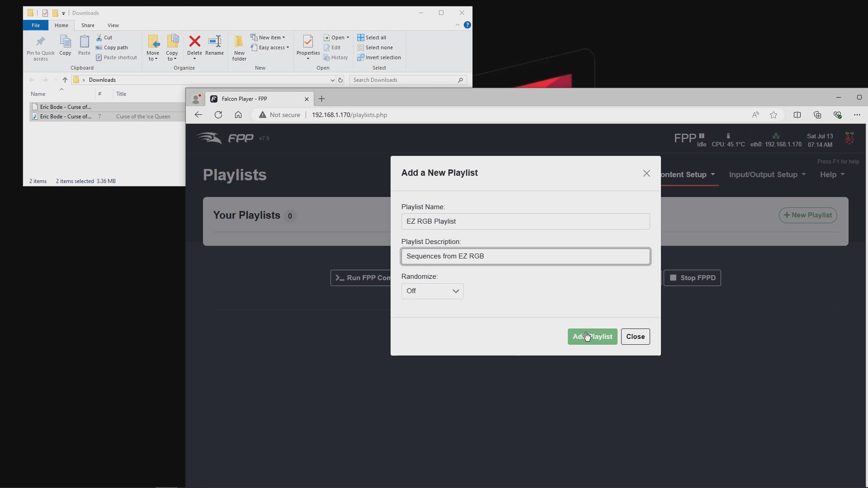This screenshot has height=488, width=868.
Task: Click Cut in the Clipboard group
Action: coord(104,38)
